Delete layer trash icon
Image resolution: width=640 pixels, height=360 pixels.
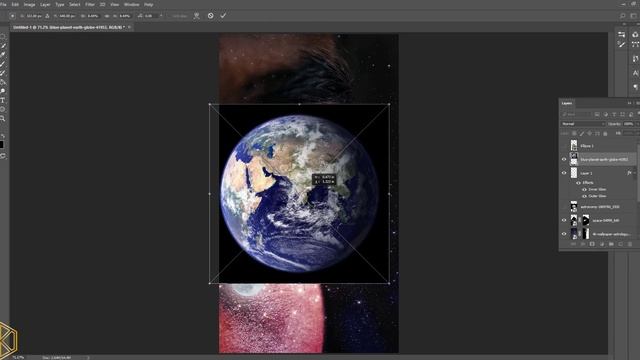630,244
